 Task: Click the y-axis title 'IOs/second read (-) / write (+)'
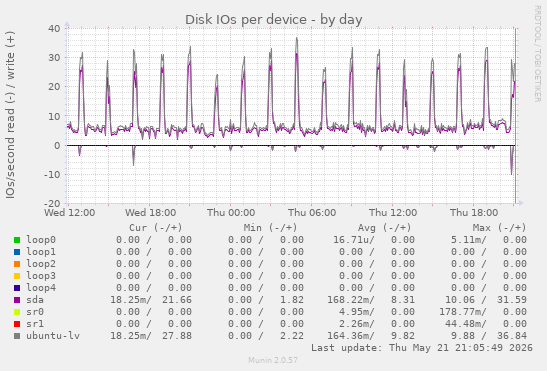[x=10, y=115]
